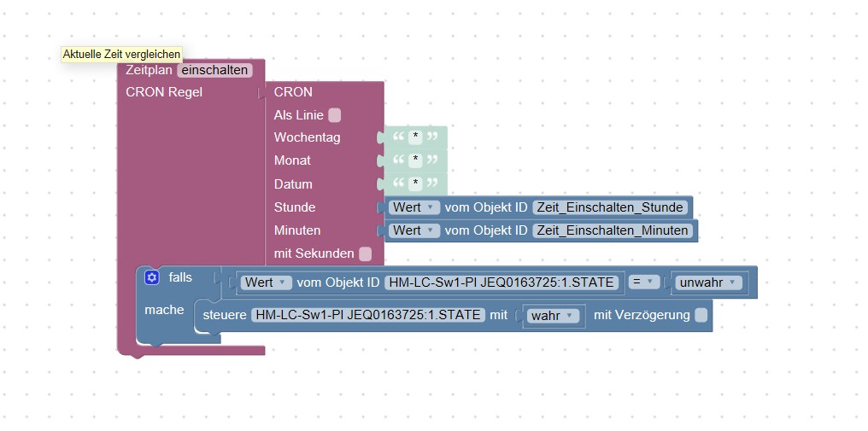Edit the Monat asterisk text value
Viewport: 868px width, 431px height.
pos(415,160)
